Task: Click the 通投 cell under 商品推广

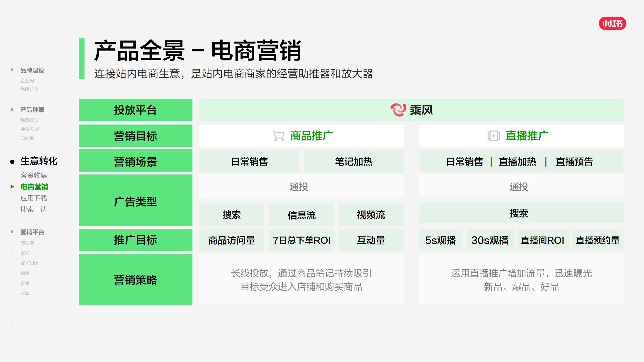Action: 302,186
